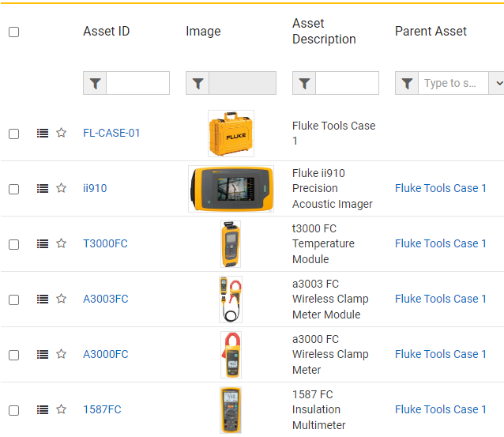The width and height of the screenshot is (504, 437).
Task: Select the 'Fluke Tools Case 1' description text
Action: pyautogui.click(x=333, y=133)
